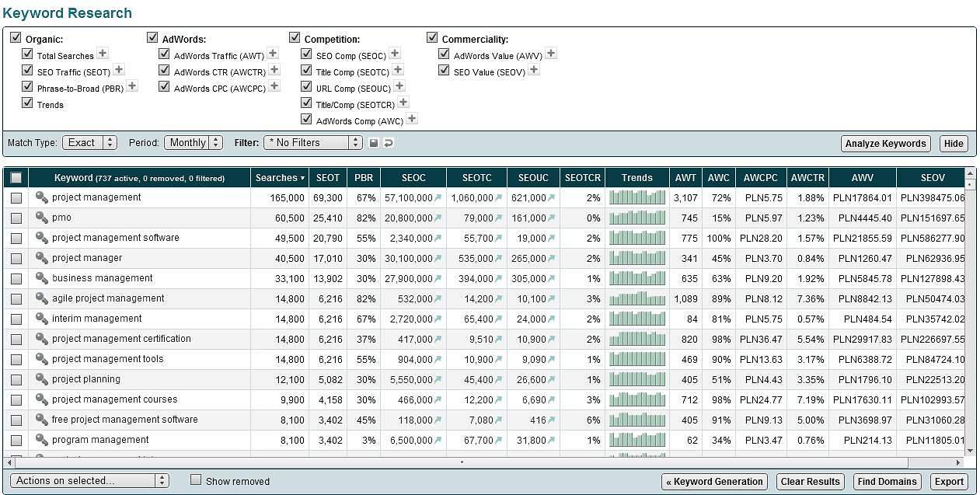Screen dimensions: 980x495
Task: Click the Analyze Keywords button
Action: pos(886,143)
